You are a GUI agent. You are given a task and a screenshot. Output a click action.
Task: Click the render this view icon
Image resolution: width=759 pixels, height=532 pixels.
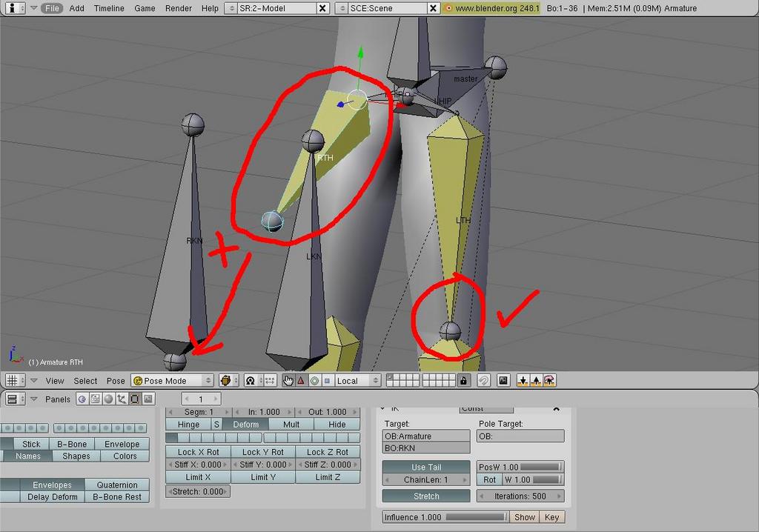coord(503,381)
